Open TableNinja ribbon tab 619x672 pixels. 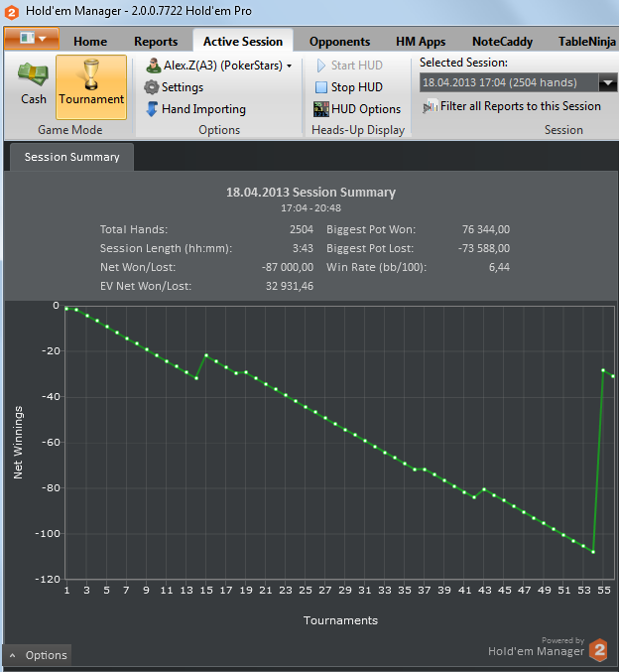pyautogui.click(x=586, y=42)
